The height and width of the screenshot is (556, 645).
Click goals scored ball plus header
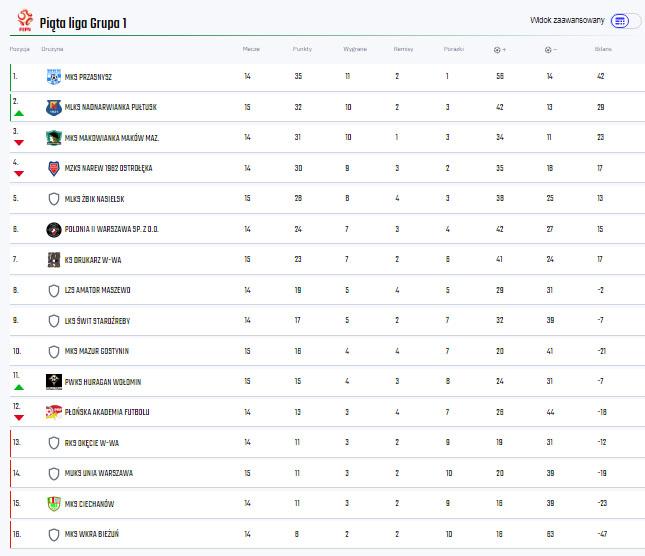point(499,48)
